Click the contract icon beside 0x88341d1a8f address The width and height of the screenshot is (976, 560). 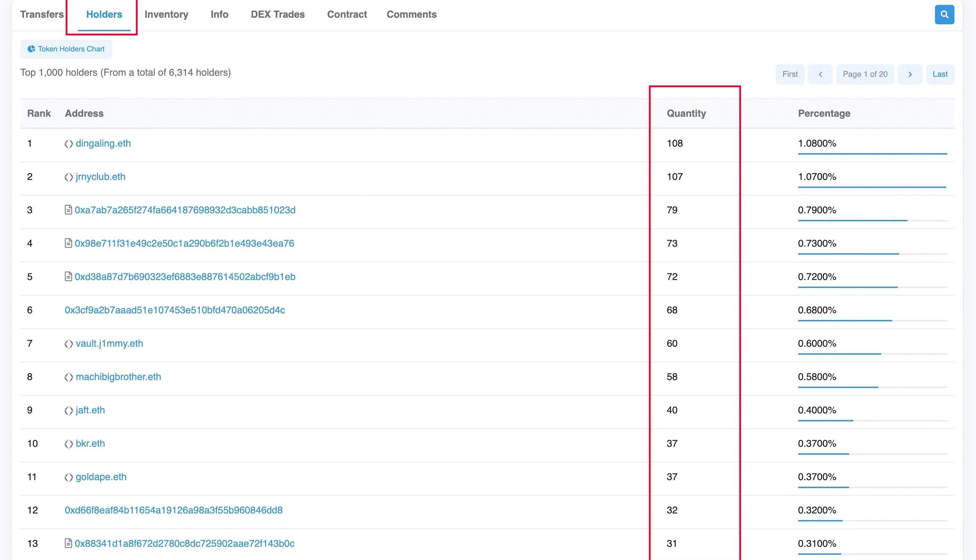(x=68, y=543)
